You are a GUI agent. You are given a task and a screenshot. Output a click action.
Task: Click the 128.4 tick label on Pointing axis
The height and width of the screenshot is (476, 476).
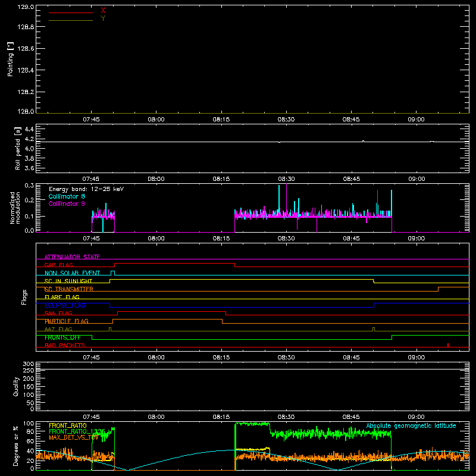tap(26, 70)
